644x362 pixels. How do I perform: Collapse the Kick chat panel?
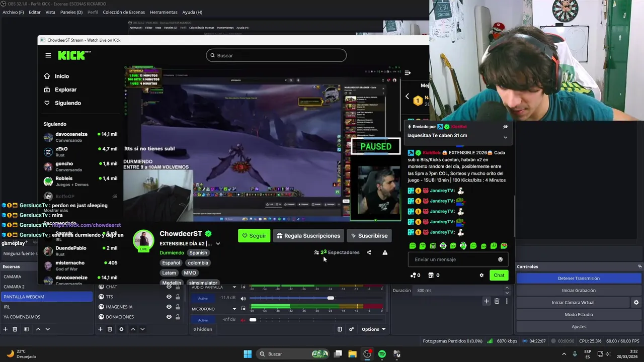408,73
